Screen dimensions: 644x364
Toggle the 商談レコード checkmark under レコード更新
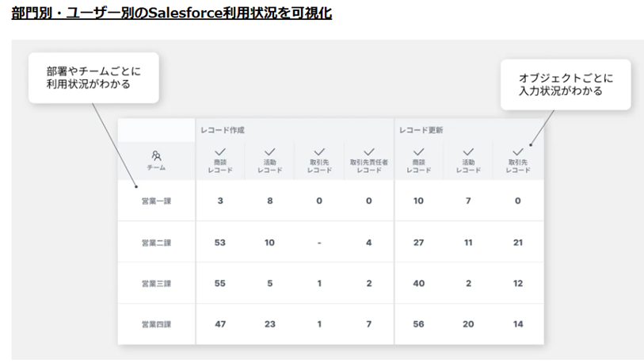pyautogui.click(x=418, y=151)
